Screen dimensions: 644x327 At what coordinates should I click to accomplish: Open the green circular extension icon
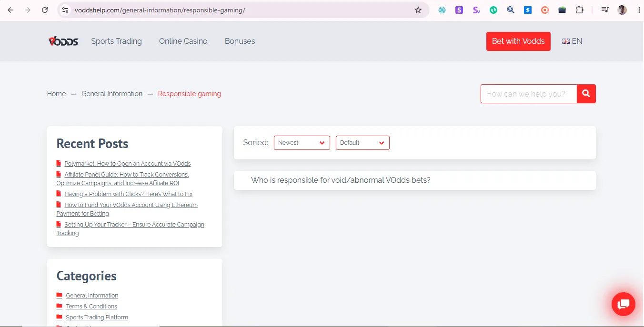tap(493, 10)
